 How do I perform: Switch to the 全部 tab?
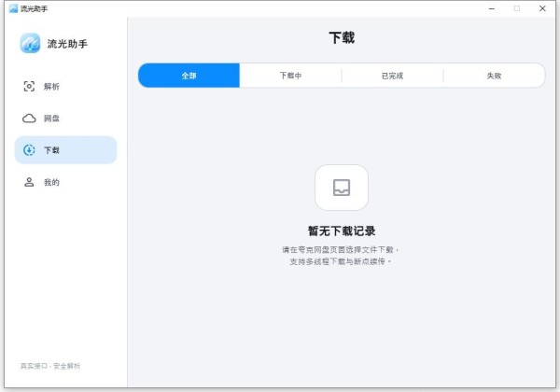[x=189, y=76]
